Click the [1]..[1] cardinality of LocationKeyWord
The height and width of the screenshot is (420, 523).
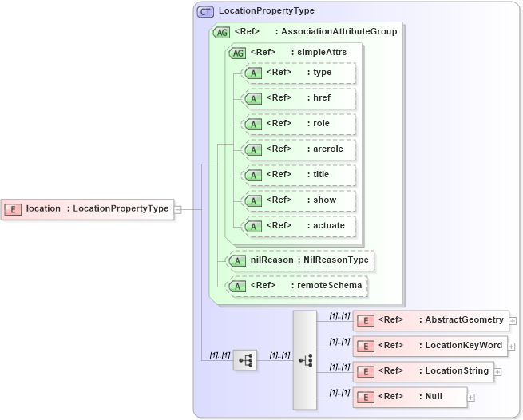(339, 342)
